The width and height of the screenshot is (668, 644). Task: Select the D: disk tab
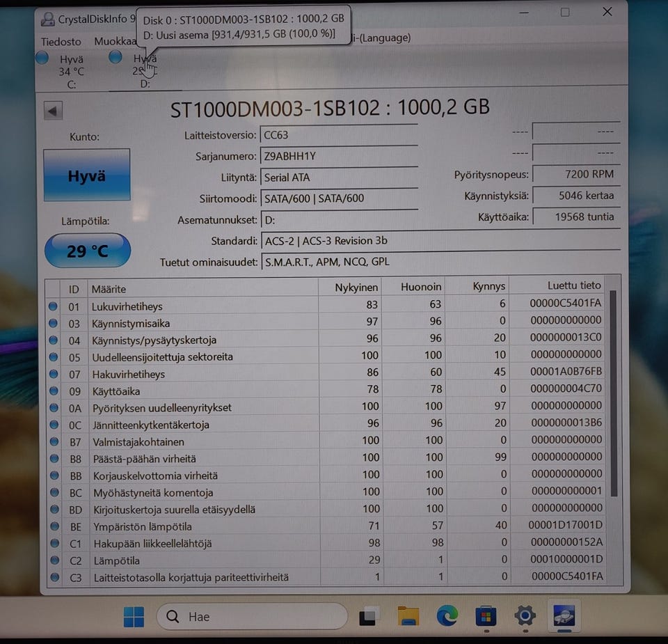(x=145, y=71)
